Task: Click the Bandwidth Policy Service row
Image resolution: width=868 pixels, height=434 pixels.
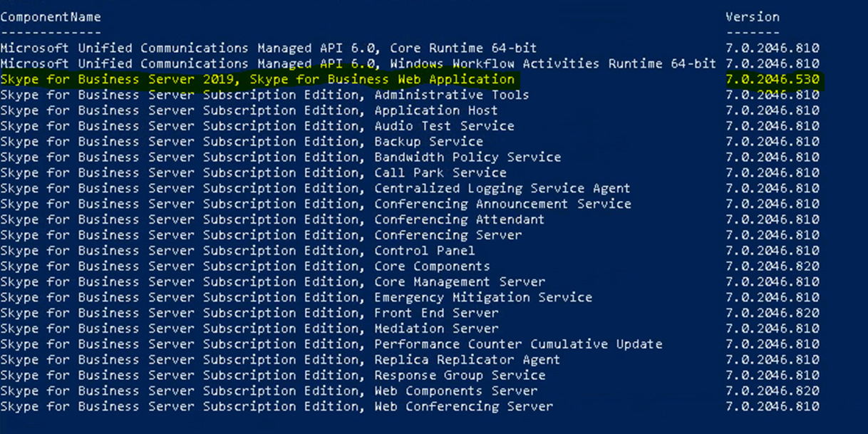Action: click(x=467, y=157)
